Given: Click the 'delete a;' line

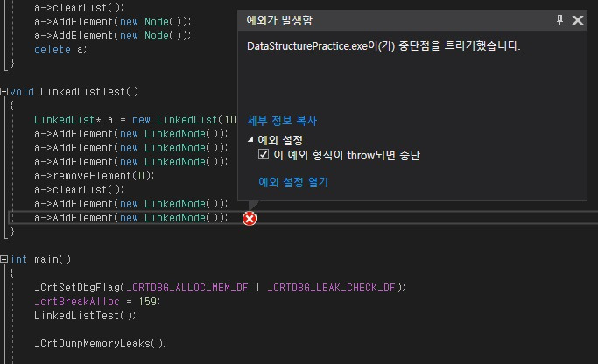Looking at the screenshot, I should coord(60,50).
